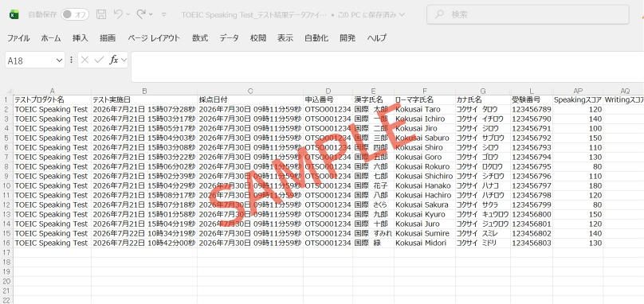The height and width of the screenshot is (304, 644).
Task: Select the cell 123456797
Action: pyautogui.click(x=532, y=186)
